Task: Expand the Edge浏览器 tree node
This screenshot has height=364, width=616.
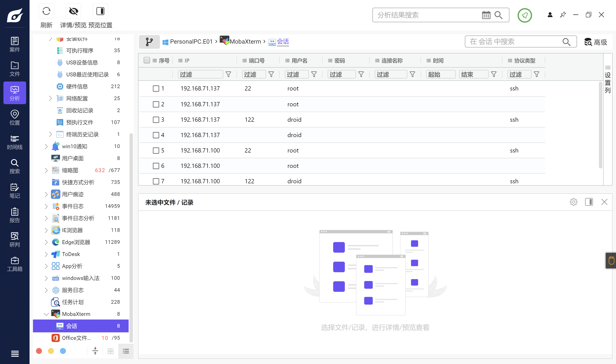Action: pyautogui.click(x=46, y=242)
